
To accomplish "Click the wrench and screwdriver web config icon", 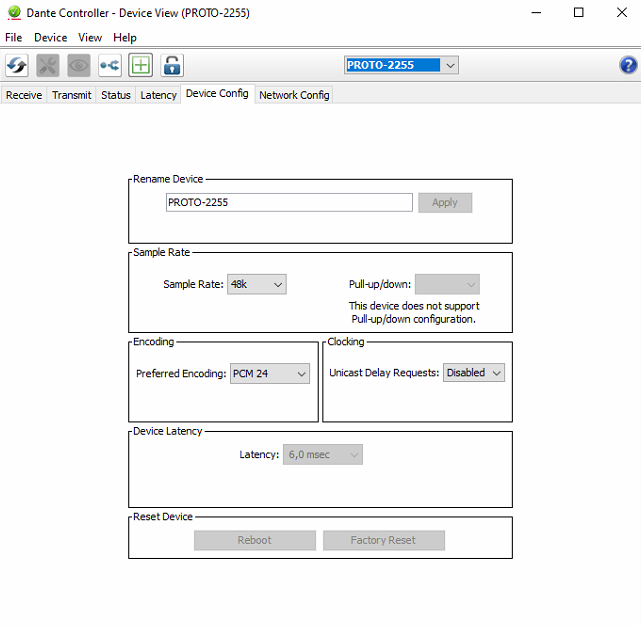I will [48, 65].
